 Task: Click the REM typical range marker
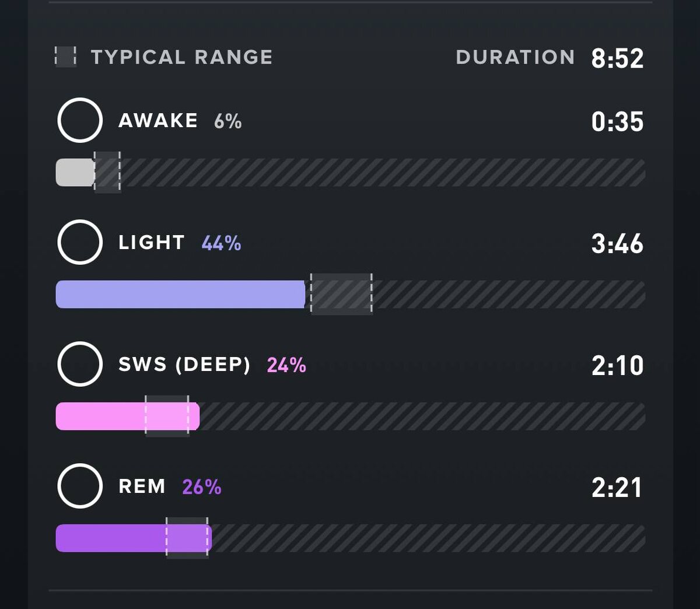(187, 538)
